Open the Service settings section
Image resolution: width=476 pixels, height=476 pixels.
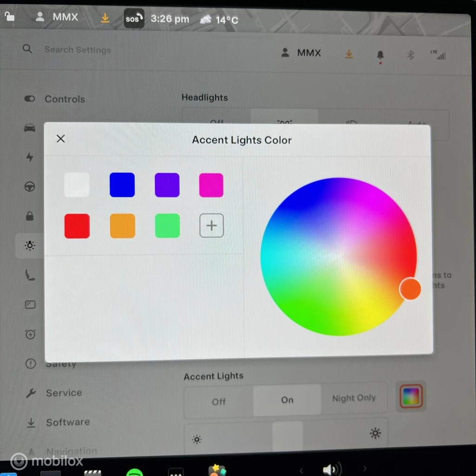(64, 393)
